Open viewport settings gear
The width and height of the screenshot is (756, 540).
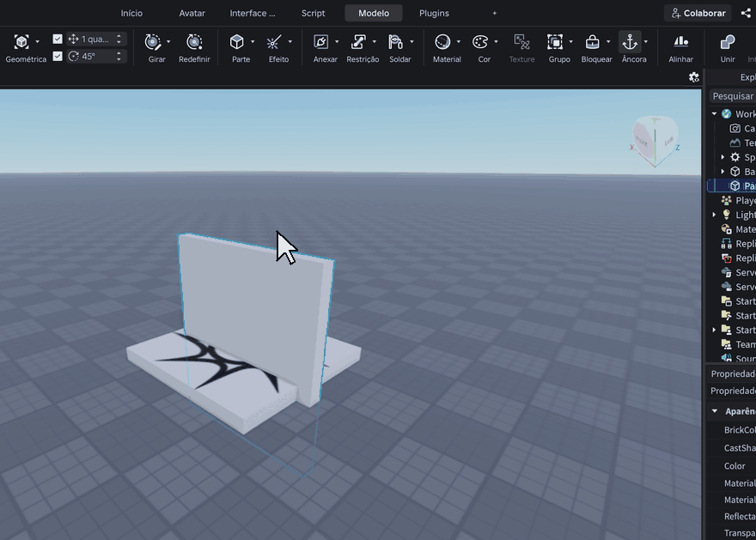[694, 77]
